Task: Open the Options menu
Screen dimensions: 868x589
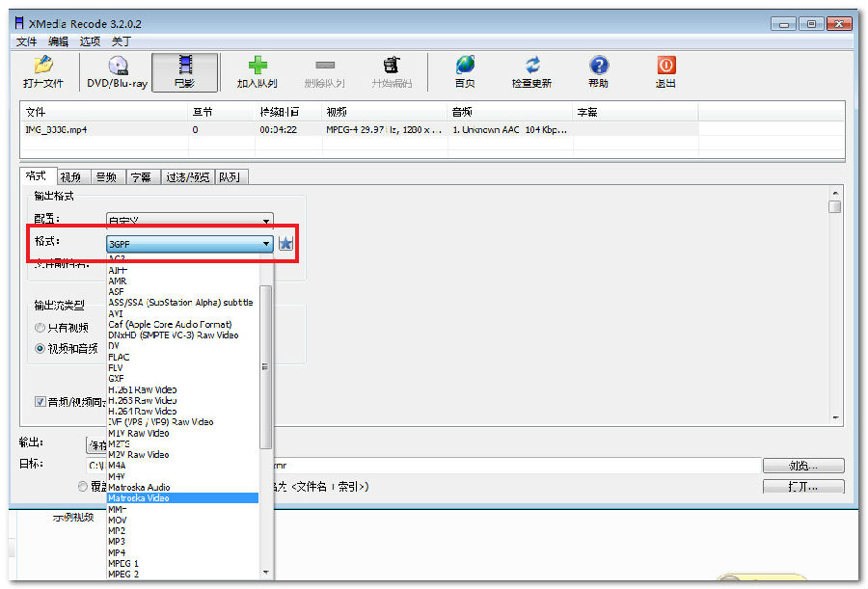Action: (x=90, y=41)
